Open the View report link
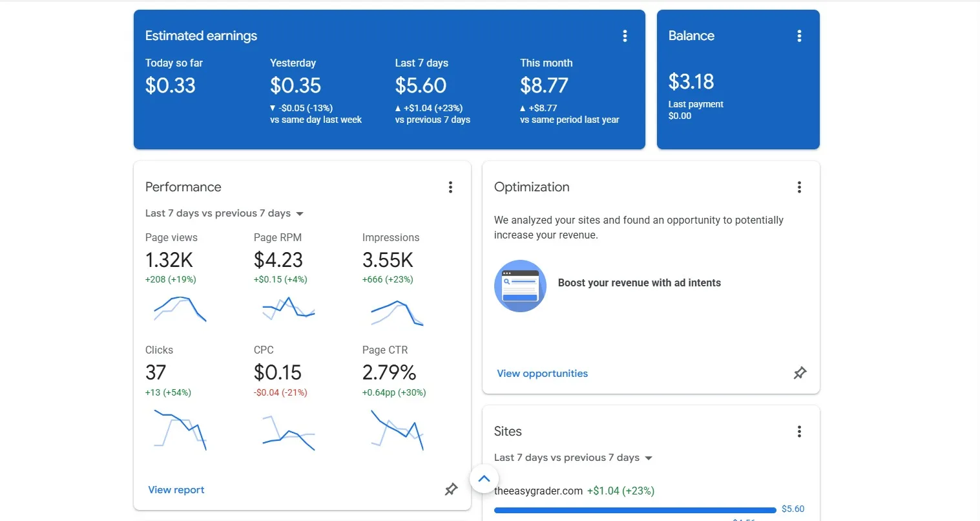Viewport: 980px width, 521px height. click(x=176, y=490)
